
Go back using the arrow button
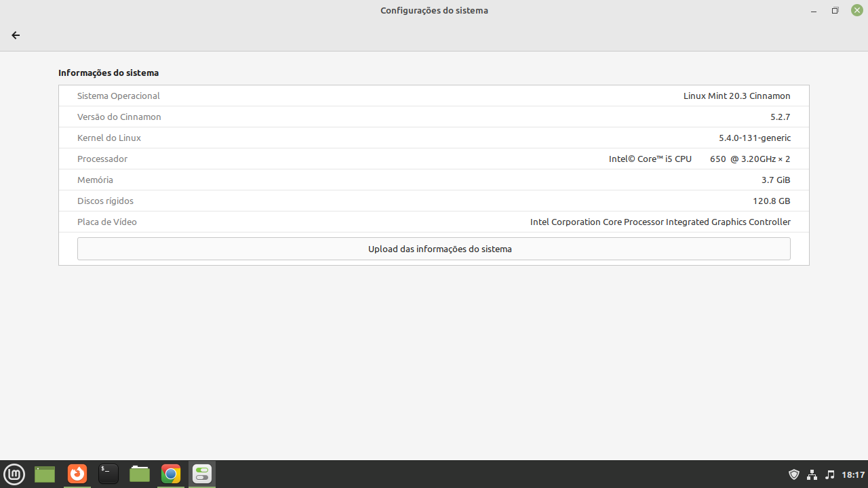16,35
